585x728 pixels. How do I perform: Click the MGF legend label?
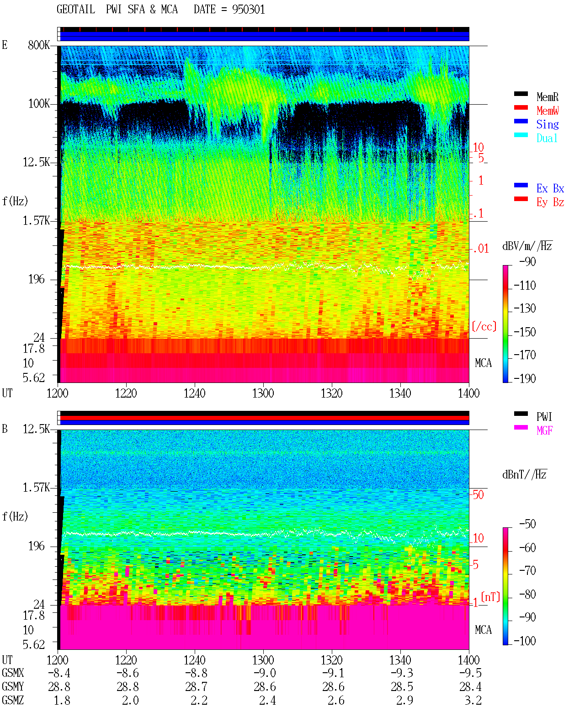pyautogui.click(x=544, y=430)
